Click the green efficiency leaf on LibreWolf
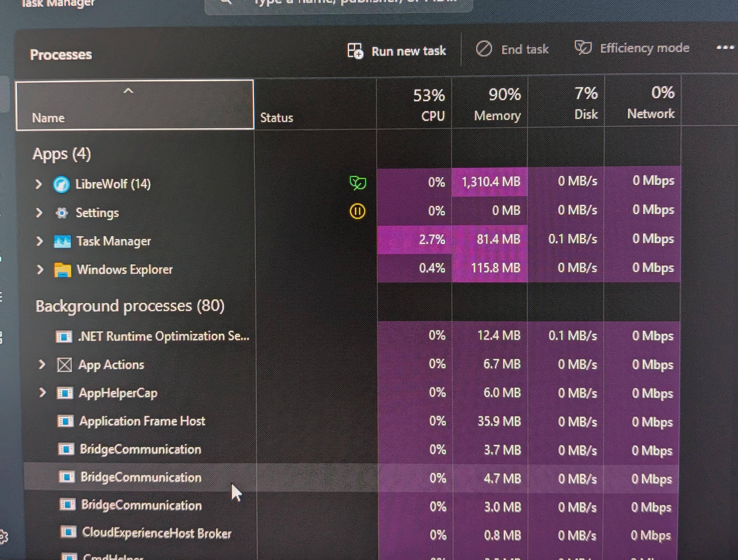This screenshot has height=560, width=738. (x=358, y=183)
